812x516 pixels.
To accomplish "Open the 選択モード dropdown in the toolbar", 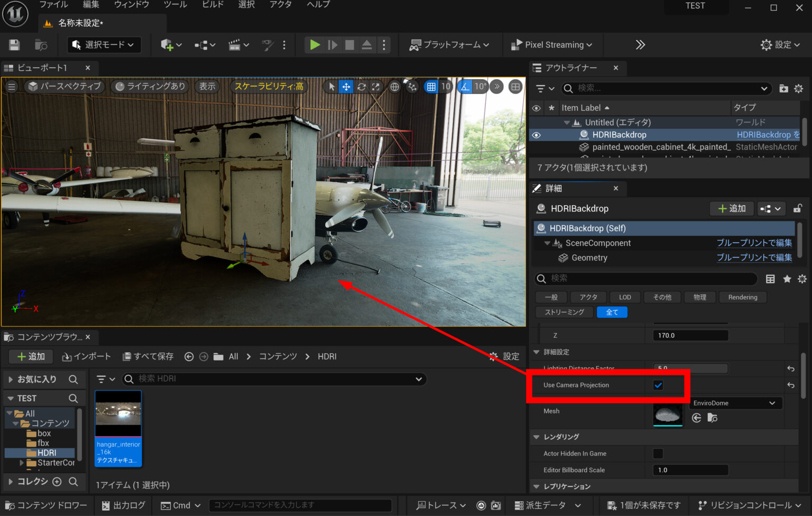I will (104, 45).
